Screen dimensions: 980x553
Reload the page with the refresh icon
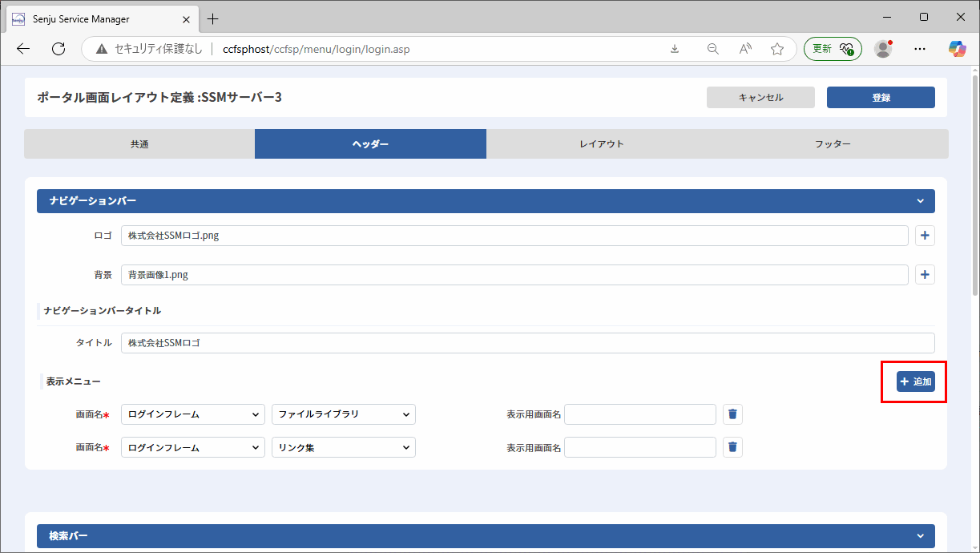point(58,49)
